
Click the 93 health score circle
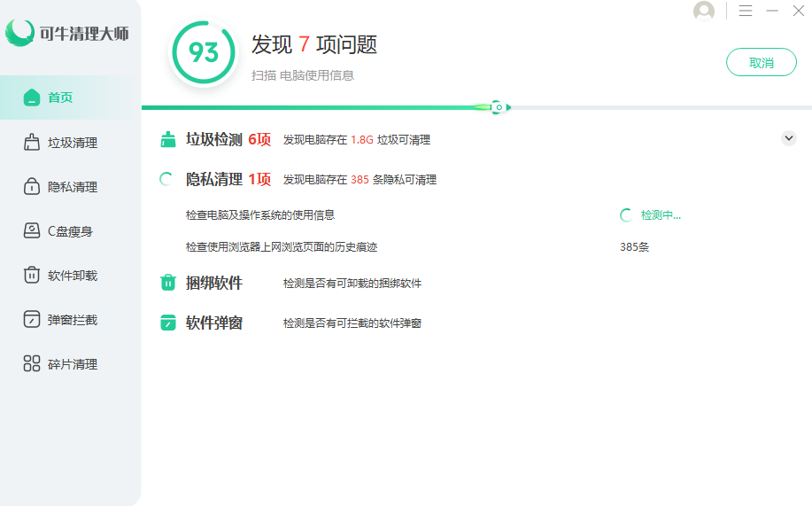coord(203,53)
